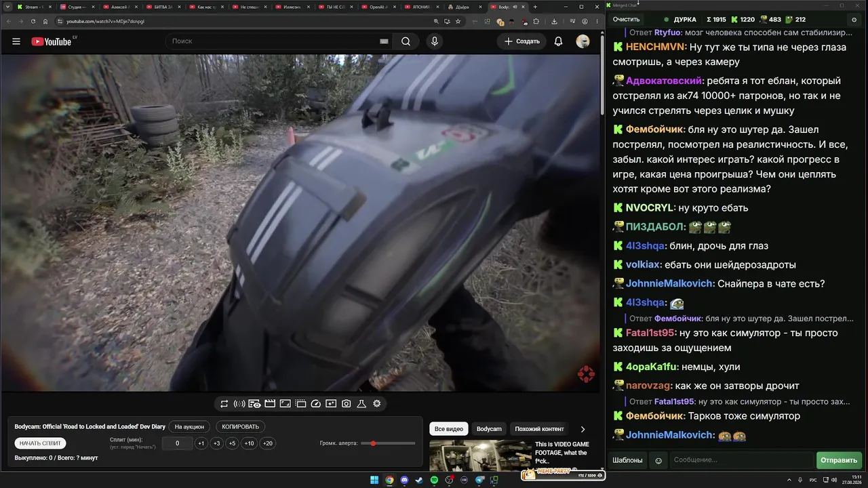Open Discord from the taskbar
This screenshot has height=488, width=868.
click(404, 480)
